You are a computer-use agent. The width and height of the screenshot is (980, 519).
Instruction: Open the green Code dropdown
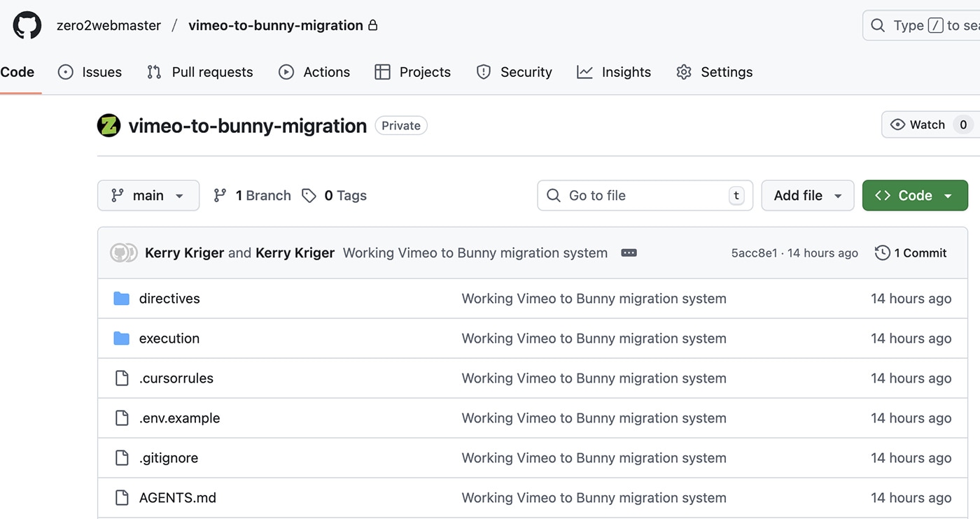tap(915, 196)
